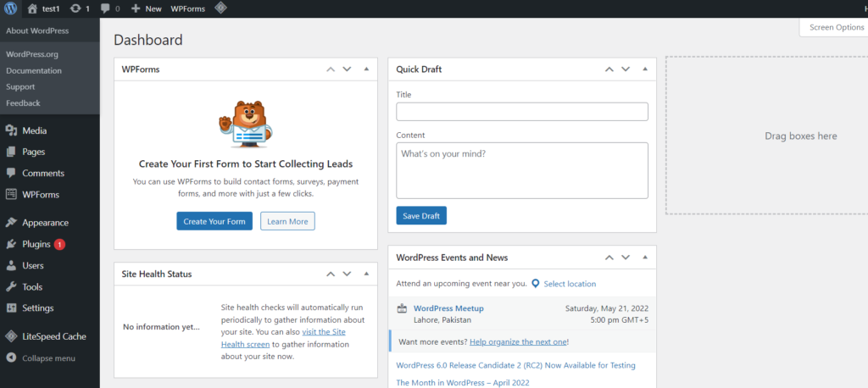Viewport: 868px width, 388px height.
Task: Click the WordPress logo in admin bar
Action: point(10,8)
